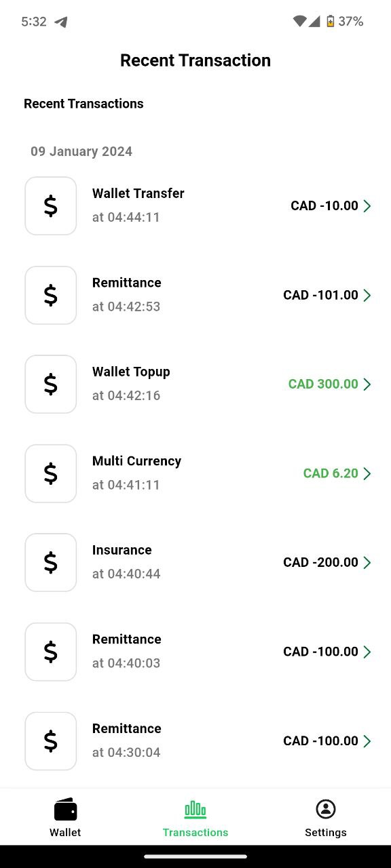This screenshot has height=868, width=391.
Task: Tap the dollar icon for the 04:42:53 Remittance
Action: pos(50,295)
